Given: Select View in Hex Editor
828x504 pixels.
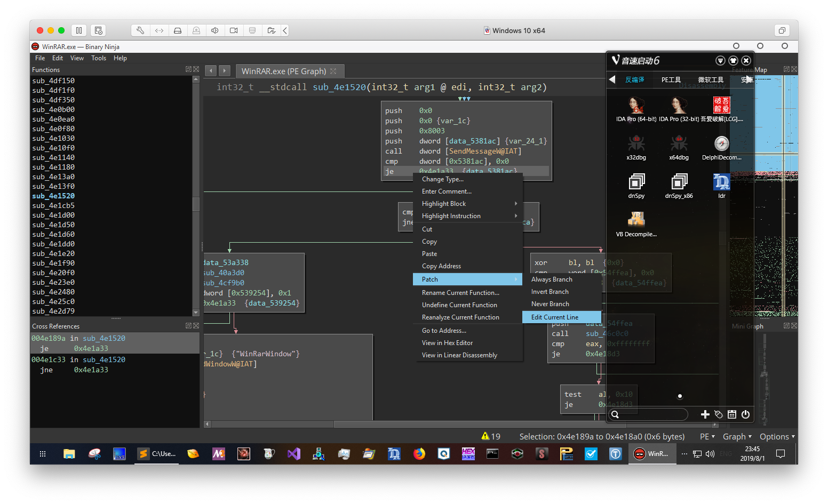Looking at the screenshot, I should pos(468,343).
